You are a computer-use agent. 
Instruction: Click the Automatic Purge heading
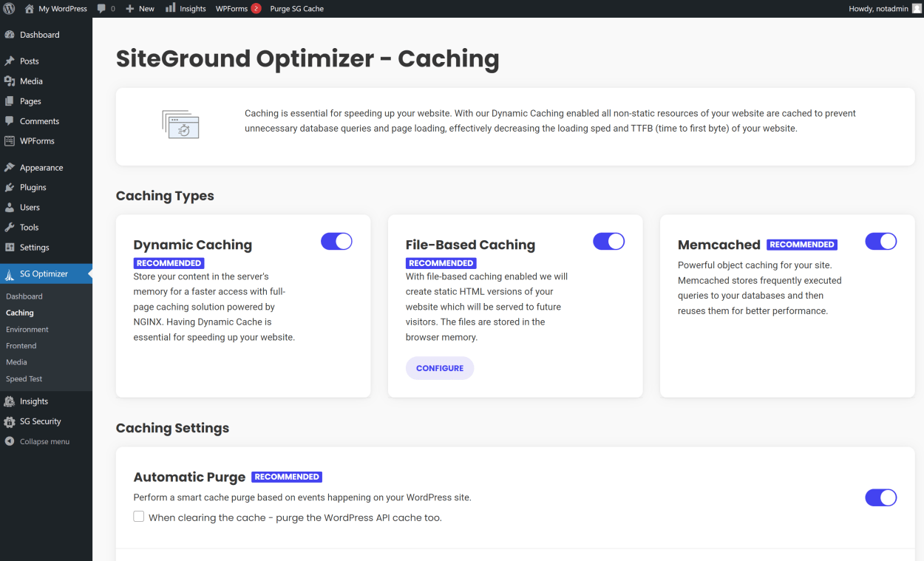click(x=189, y=477)
